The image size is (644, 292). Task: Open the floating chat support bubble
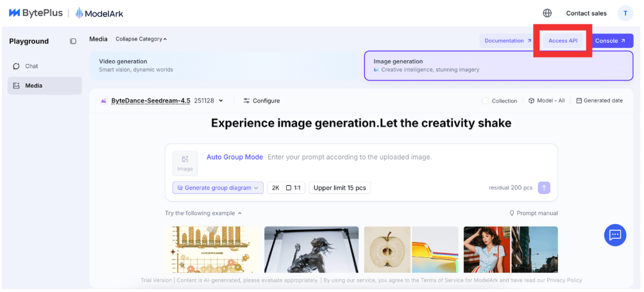pos(614,235)
